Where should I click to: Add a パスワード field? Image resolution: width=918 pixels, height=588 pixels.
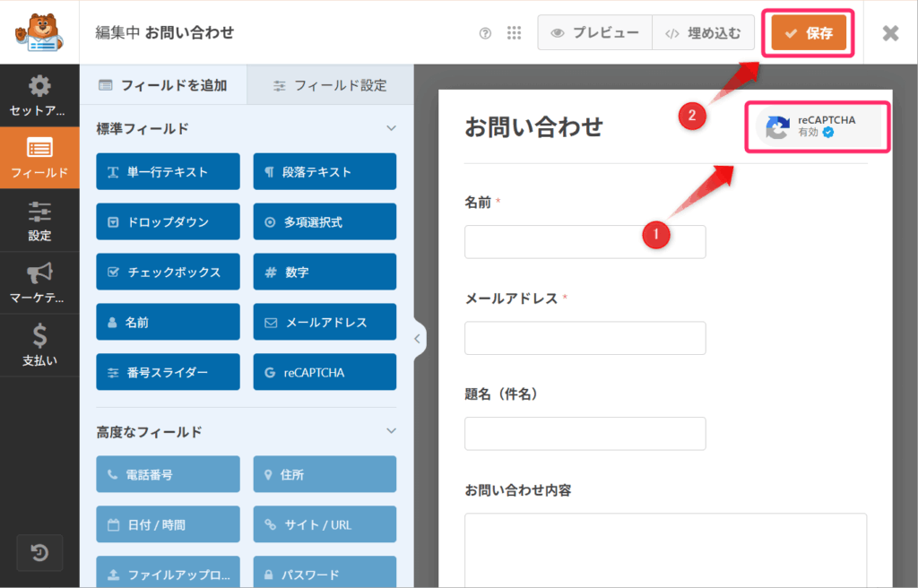(x=325, y=572)
